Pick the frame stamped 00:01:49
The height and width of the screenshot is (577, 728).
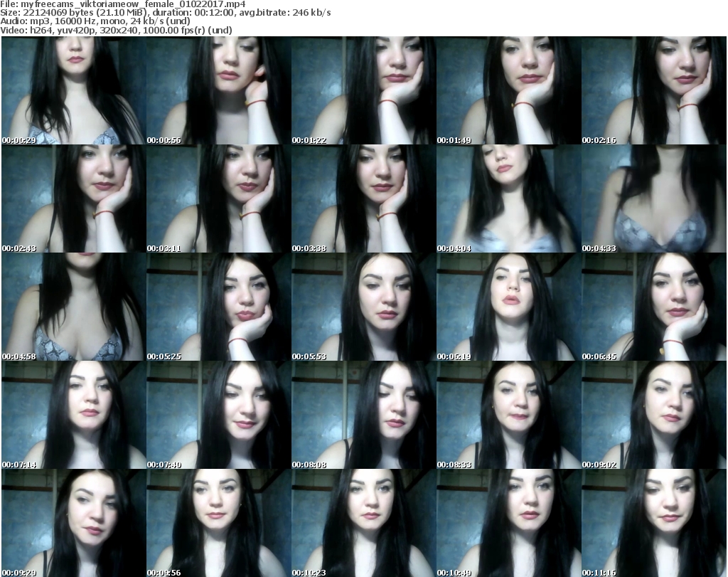coord(509,90)
